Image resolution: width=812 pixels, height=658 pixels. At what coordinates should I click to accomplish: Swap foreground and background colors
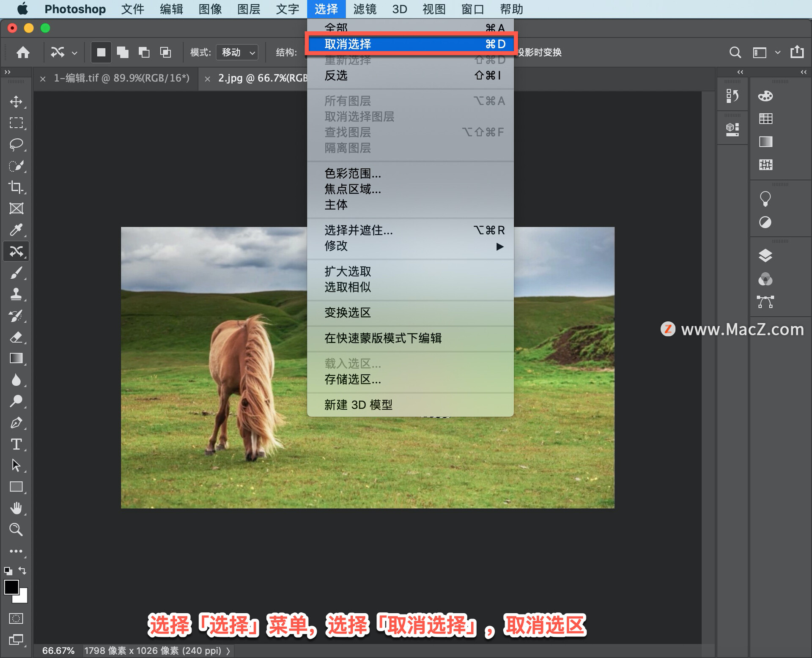click(23, 571)
